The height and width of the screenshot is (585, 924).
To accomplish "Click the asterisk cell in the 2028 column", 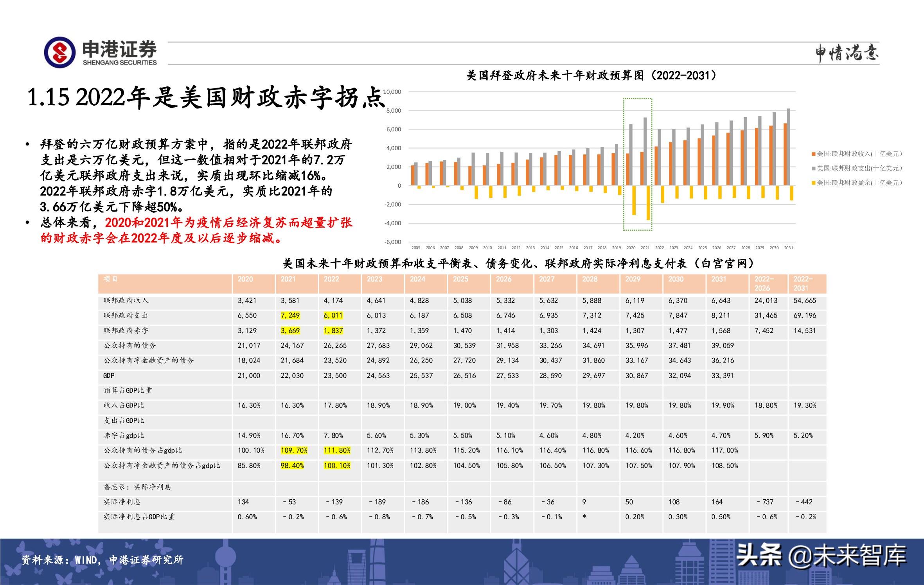I will point(584,517).
